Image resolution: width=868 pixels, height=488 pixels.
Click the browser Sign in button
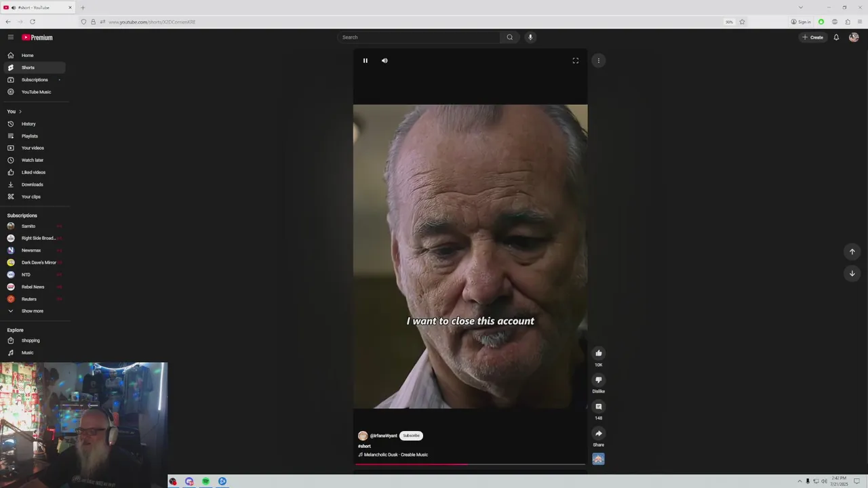pos(801,22)
